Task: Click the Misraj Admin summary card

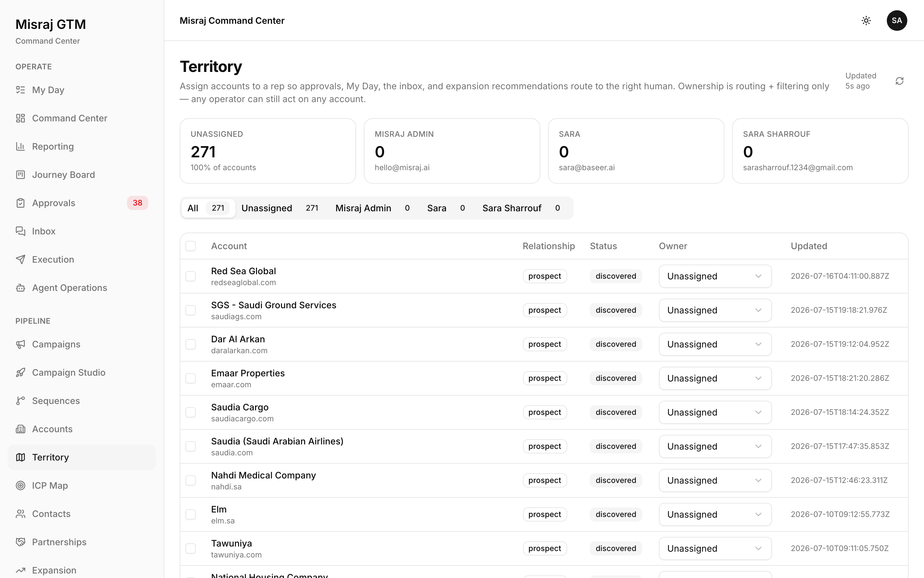Action: coord(452,151)
